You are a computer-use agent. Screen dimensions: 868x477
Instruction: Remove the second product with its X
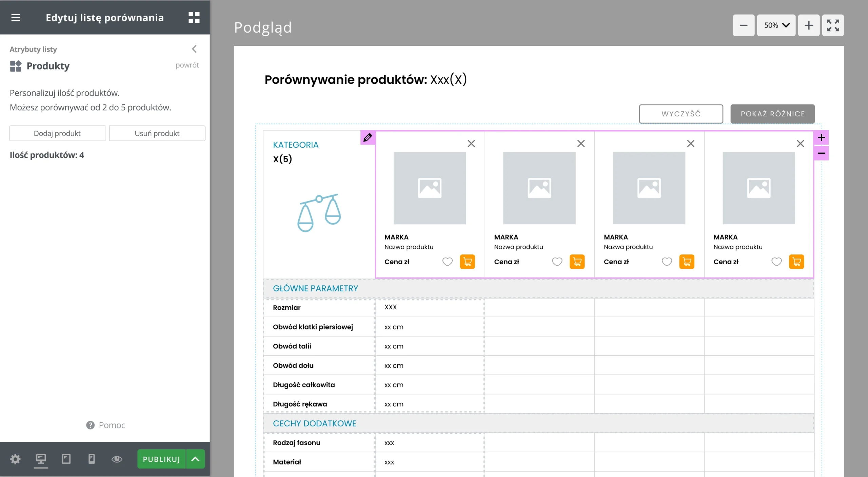(581, 144)
